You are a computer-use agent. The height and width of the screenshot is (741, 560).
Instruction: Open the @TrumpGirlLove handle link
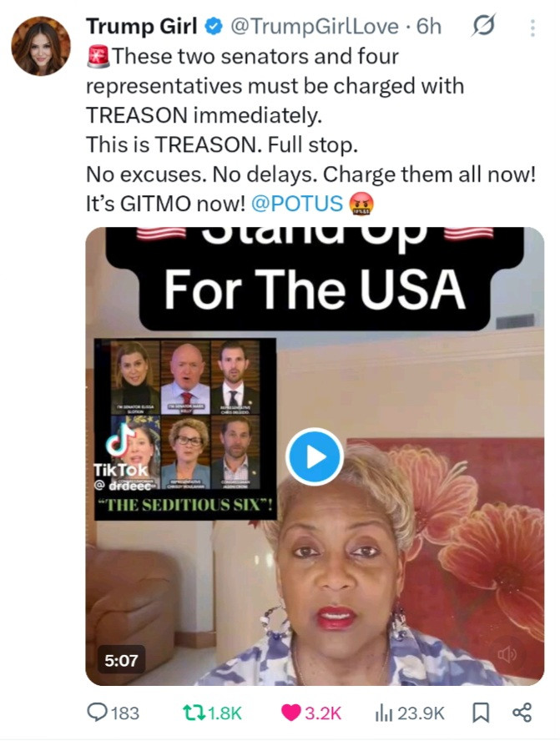click(315, 27)
